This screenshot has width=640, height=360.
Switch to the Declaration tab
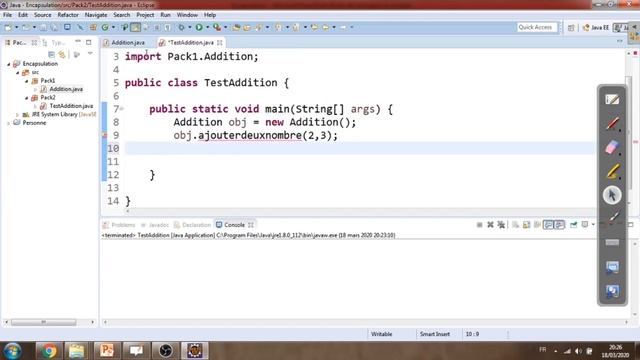[192, 225]
